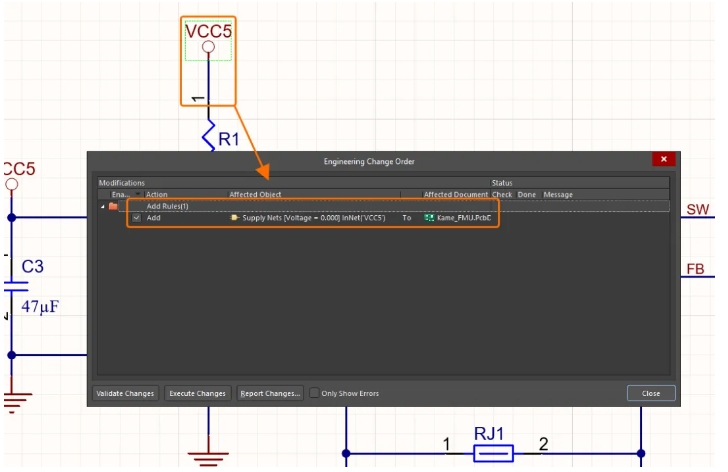This screenshot has width=728, height=472.
Task: Click the Kame_FMU.PcbDoc document icon
Action: pyautogui.click(x=429, y=217)
